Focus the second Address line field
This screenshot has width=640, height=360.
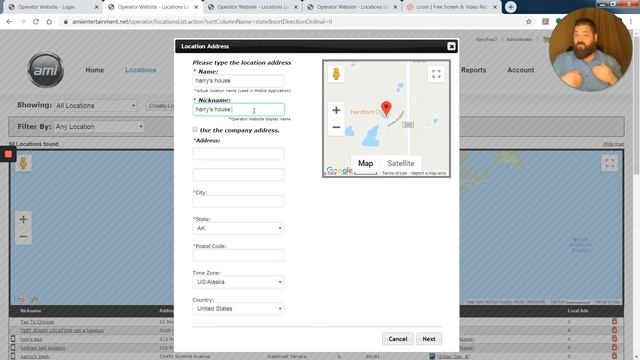point(238,175)
